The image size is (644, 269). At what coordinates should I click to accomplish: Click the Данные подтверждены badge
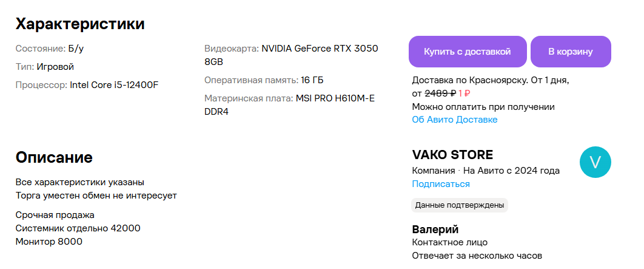pyautogui.click(x=460, y=205)
